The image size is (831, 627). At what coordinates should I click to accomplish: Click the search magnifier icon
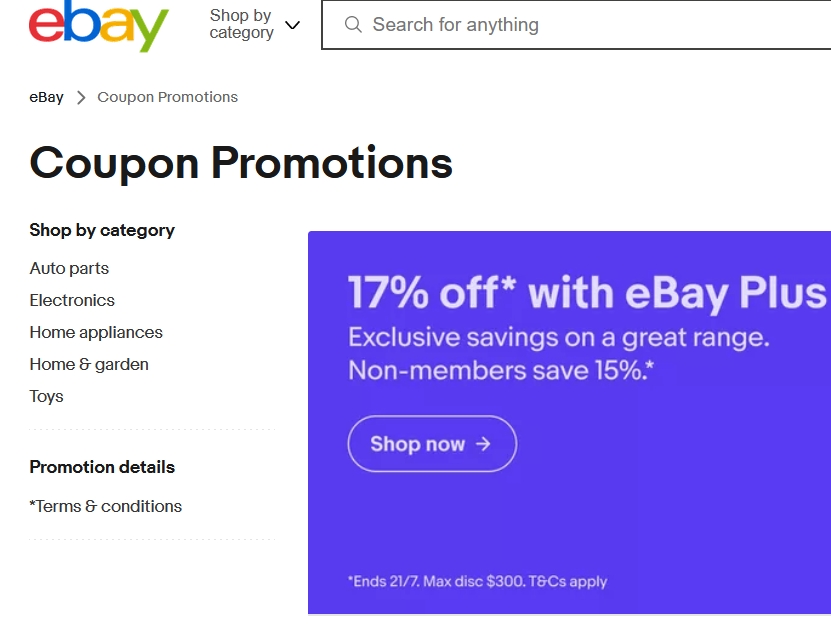click(x=353, y=24)
